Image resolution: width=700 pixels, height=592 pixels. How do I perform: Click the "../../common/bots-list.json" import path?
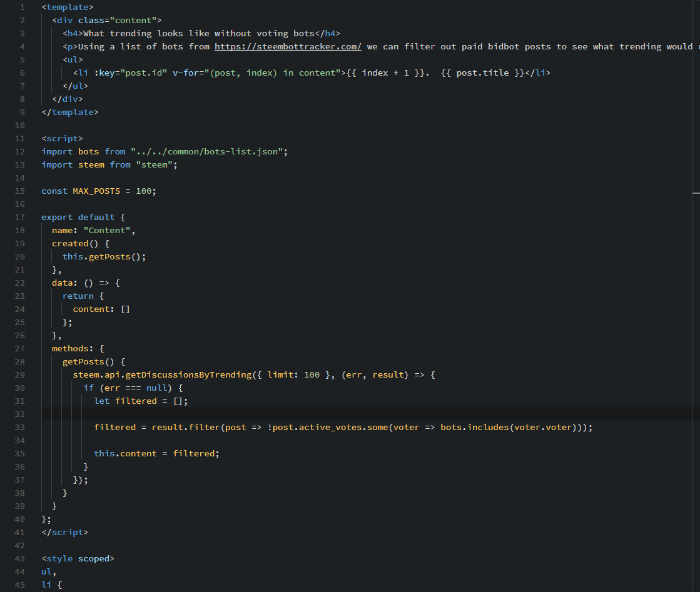(x=206, y=152)
